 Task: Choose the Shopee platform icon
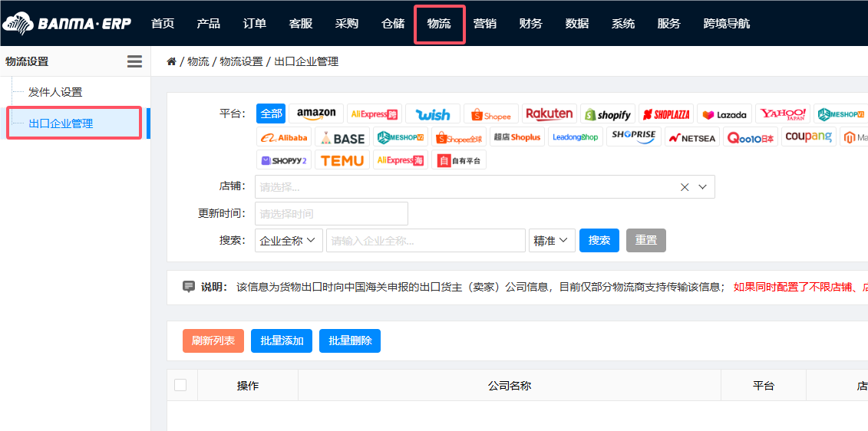point(491,114)
